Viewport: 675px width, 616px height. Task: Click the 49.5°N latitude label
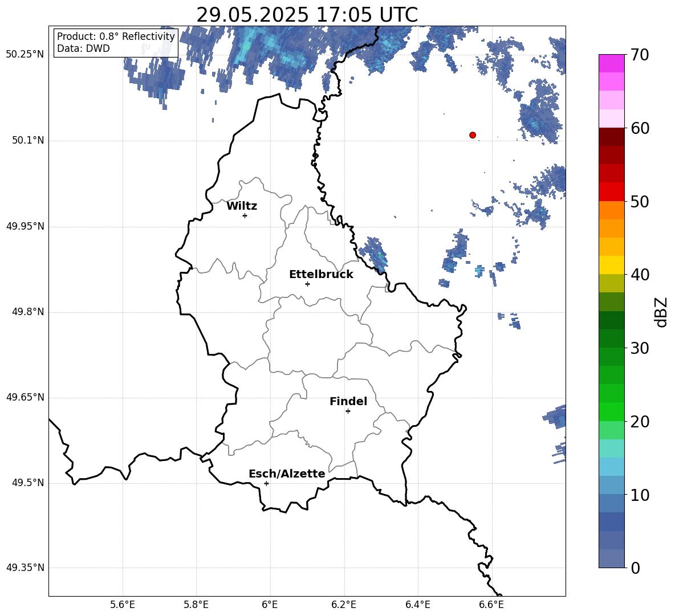click(x=27, y=483)
